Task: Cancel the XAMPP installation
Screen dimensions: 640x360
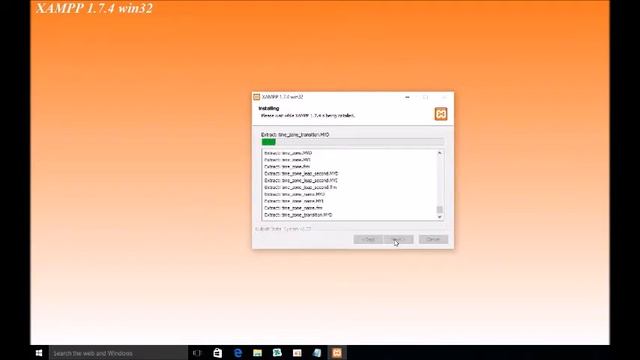Action: (x=433, y=239)
